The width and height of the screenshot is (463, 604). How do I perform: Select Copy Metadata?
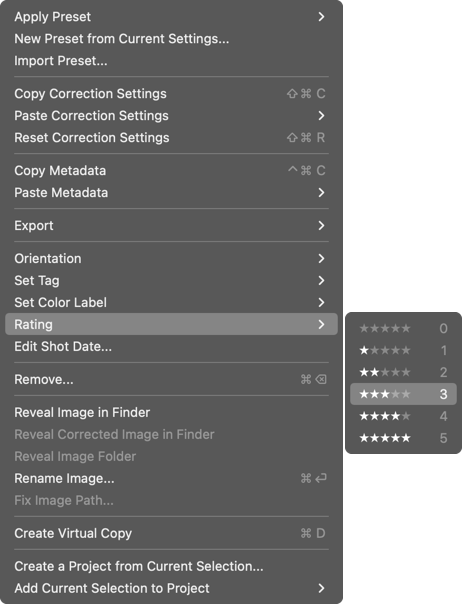click(x=171, y=171)
